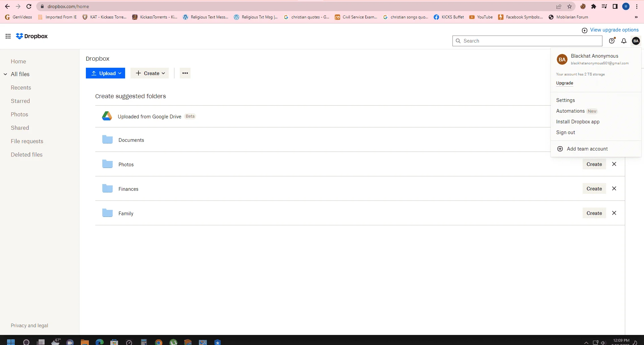644x345 pixels.
Task: Open the browser side panel icon
Action: (x=615, y=6)
